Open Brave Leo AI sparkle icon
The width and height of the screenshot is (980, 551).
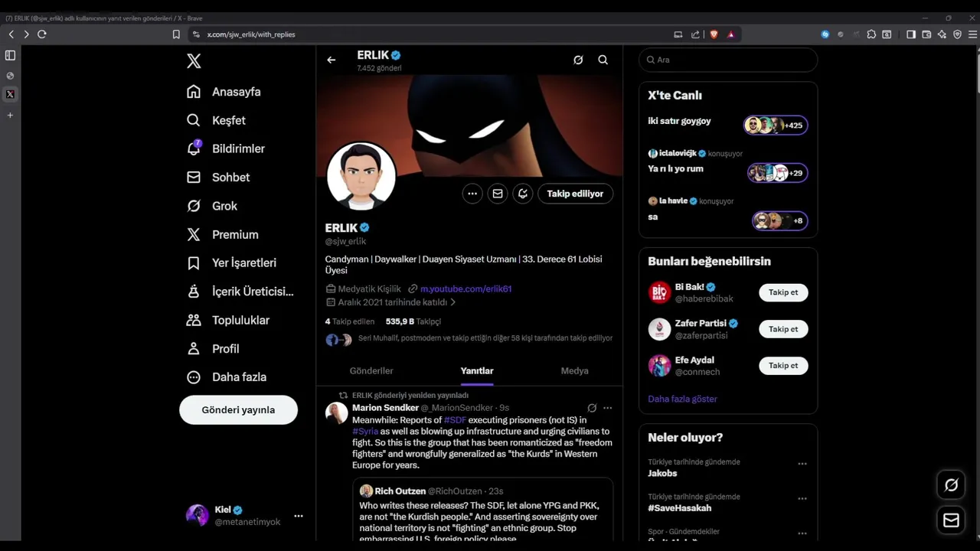(x=942, y=34)
